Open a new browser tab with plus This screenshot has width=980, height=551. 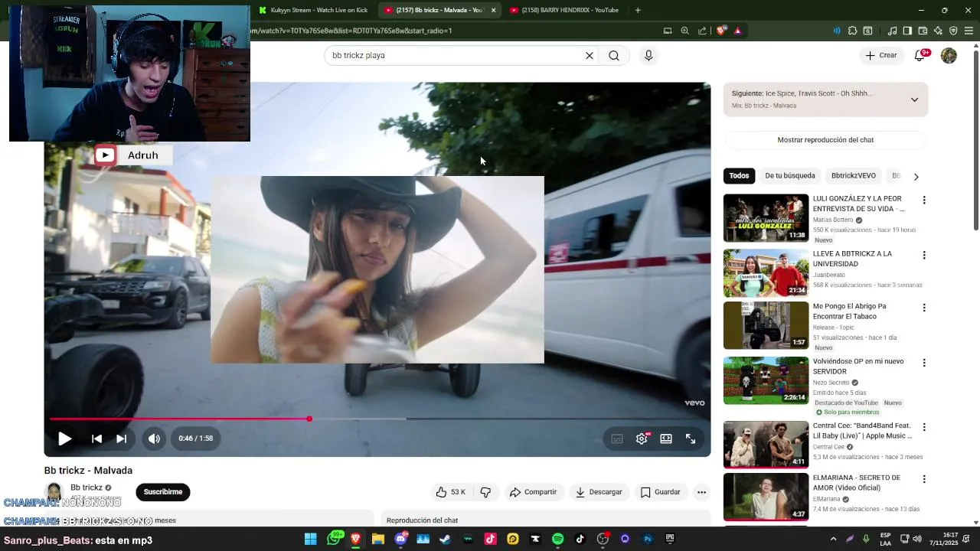click(638, 10)
